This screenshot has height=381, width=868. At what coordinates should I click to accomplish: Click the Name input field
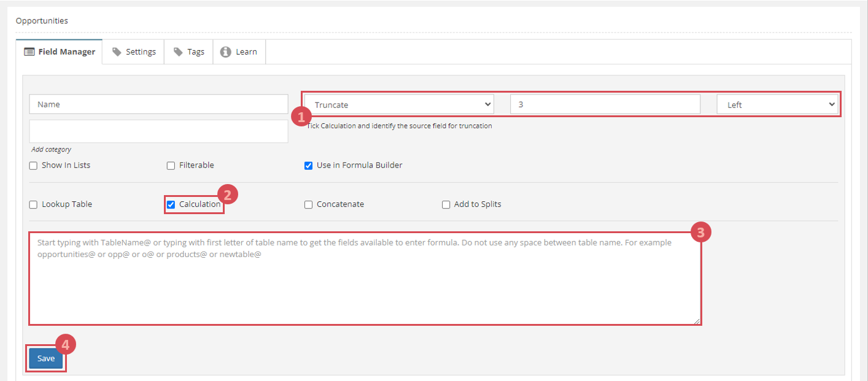[158, 104]
